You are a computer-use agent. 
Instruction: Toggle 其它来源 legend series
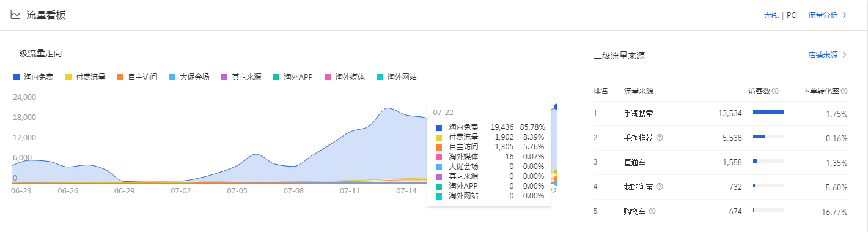point(241,77)
